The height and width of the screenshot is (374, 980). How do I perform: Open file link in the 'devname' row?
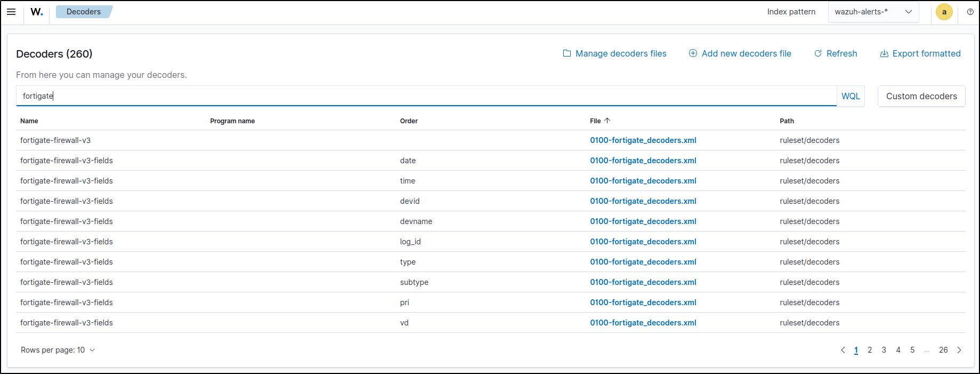point(643,221)
